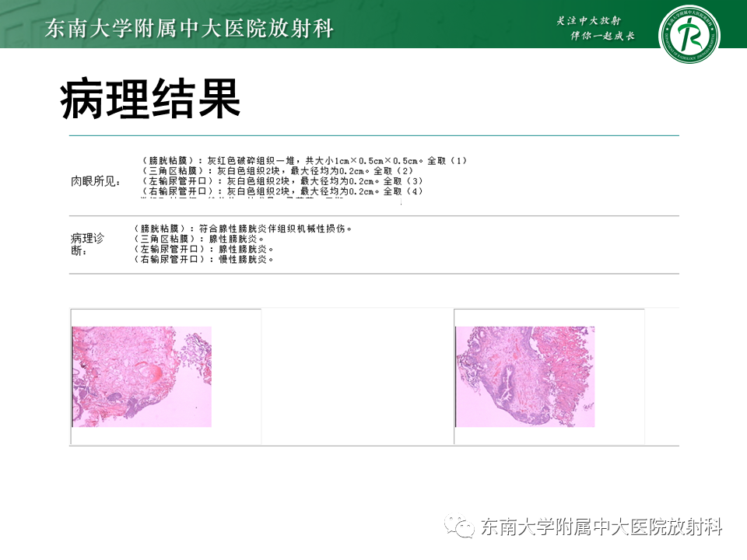Click the slogan line 伴你一起成长

(x=602, y=36)
